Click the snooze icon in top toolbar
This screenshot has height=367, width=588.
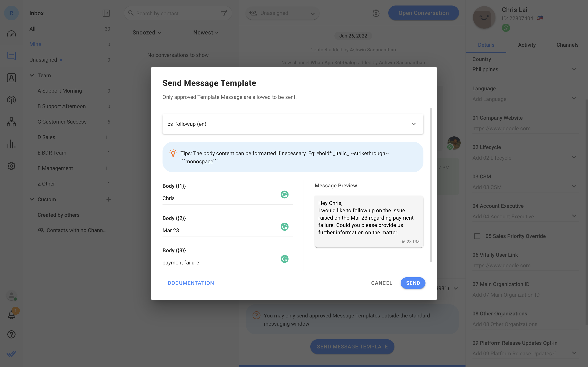375,13
